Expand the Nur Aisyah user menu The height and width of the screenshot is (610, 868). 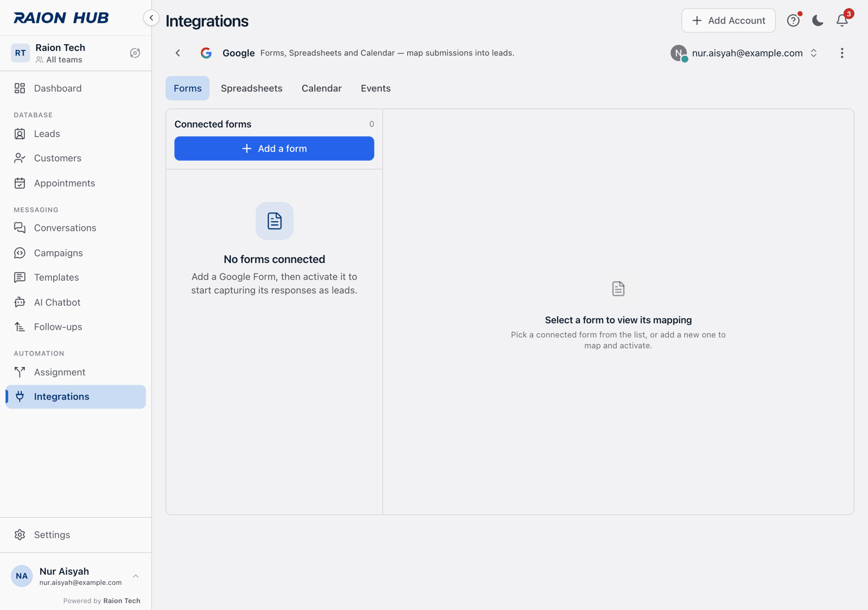[75, 576]
